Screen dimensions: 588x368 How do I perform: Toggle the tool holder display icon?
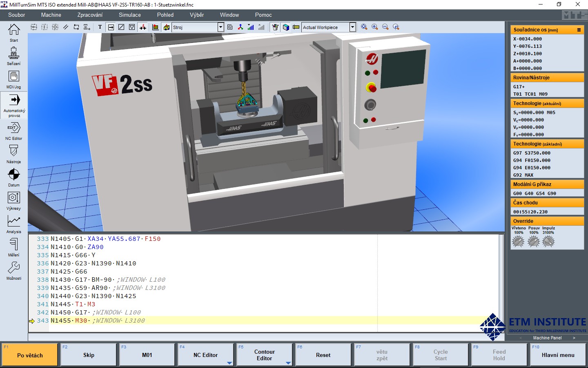tap(275, 27)
